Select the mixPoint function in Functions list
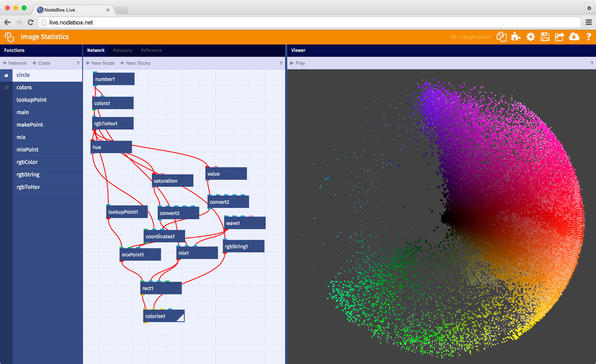 point(27,149)
